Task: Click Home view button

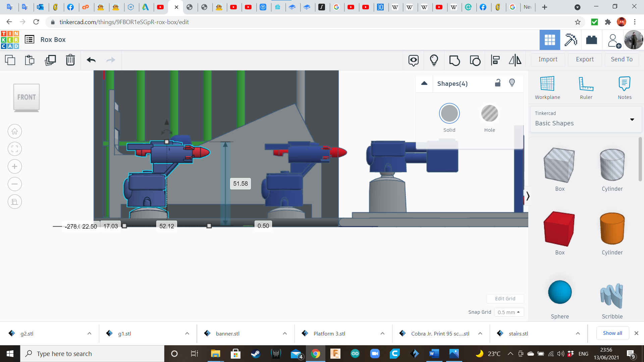Action: tap(15, 131)
